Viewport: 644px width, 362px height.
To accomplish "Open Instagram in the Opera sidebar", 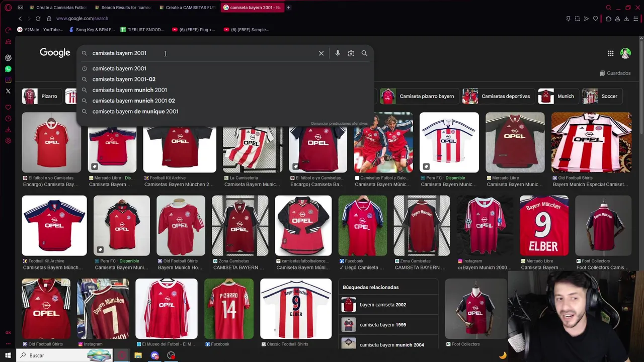I will [x=8, y=80].
